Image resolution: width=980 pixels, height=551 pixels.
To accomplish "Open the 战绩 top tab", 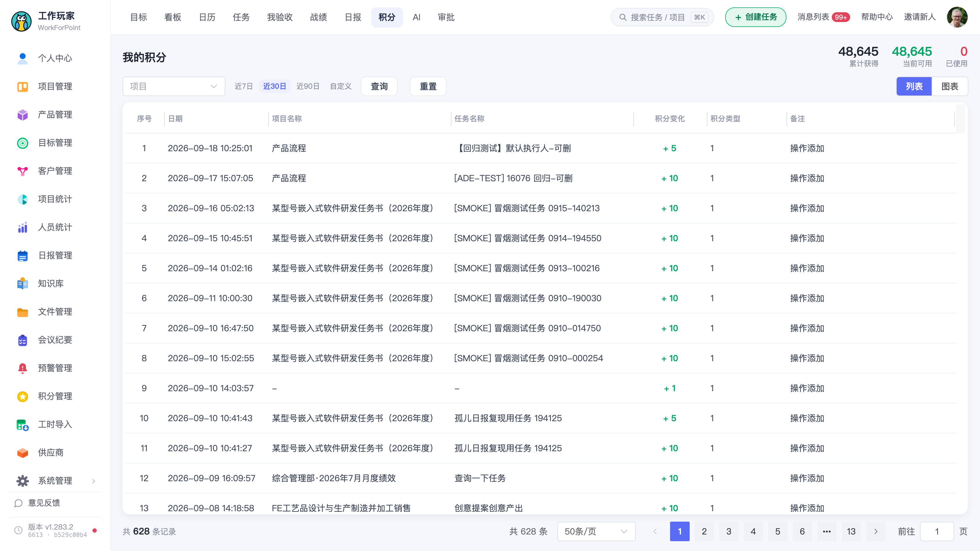I will click(318, 17).
